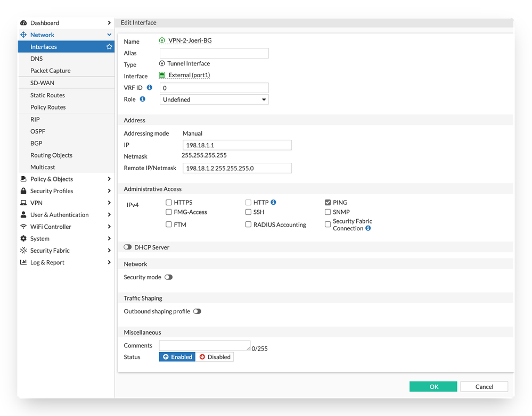
Task: Click the System gear icon
Action: (x=23, y=238)
